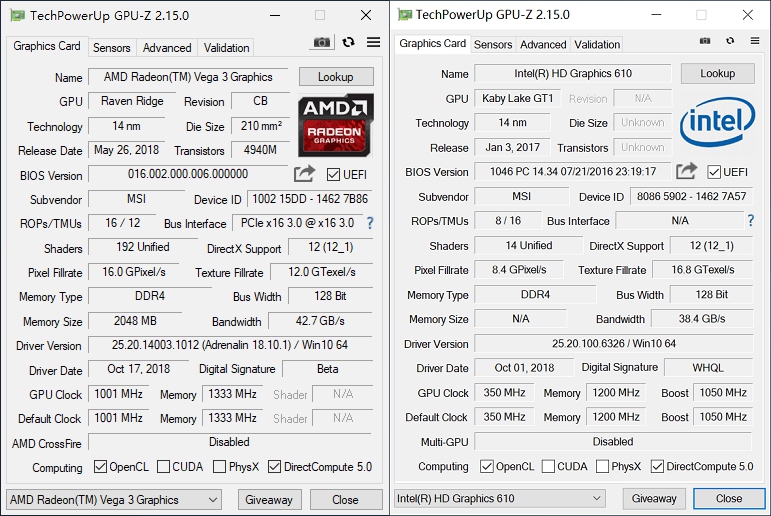Click Lookup button in AMD window
The width and height of the screenshot is (771, 516).
click(336, 77)
